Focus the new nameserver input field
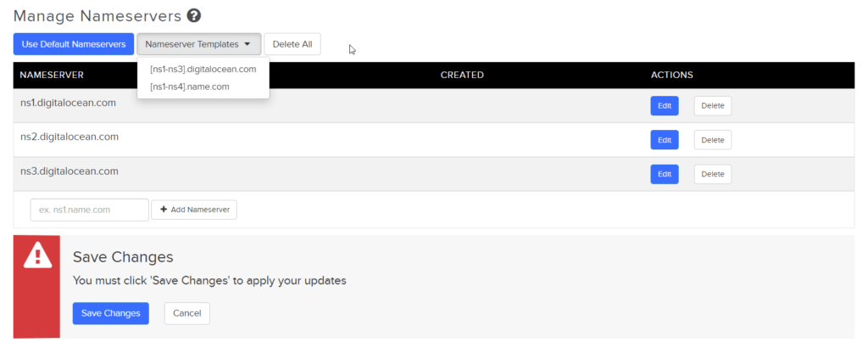868x348 pixels. (x=89, y=210)
